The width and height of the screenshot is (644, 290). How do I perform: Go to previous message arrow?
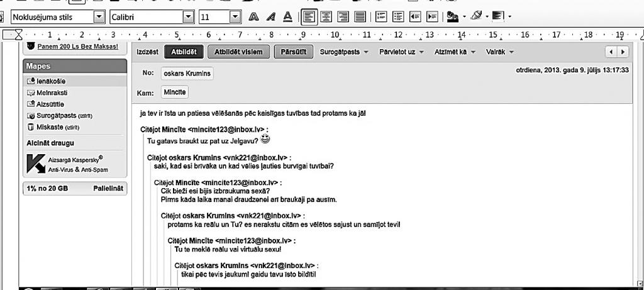pyautogui.click(x=611, y=52)
